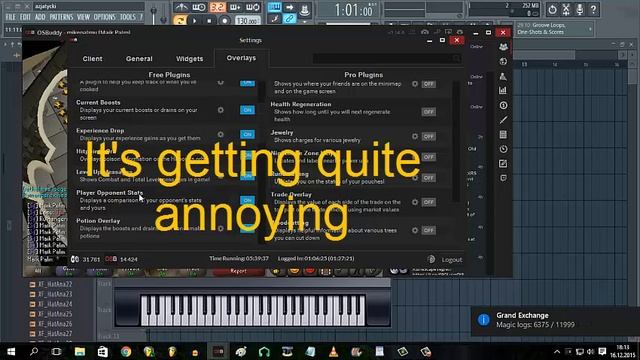
Task: Open File Explorer from the taskbar
Action: pos(80,351)
